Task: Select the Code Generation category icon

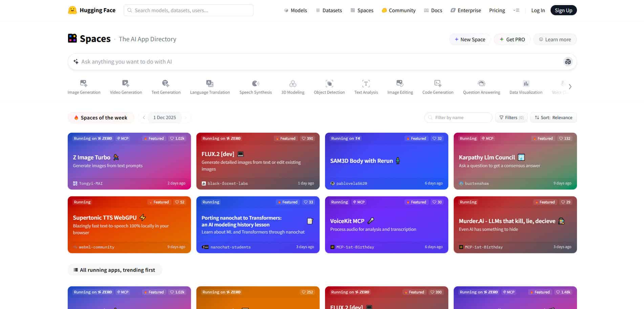Action: point(438,83)
